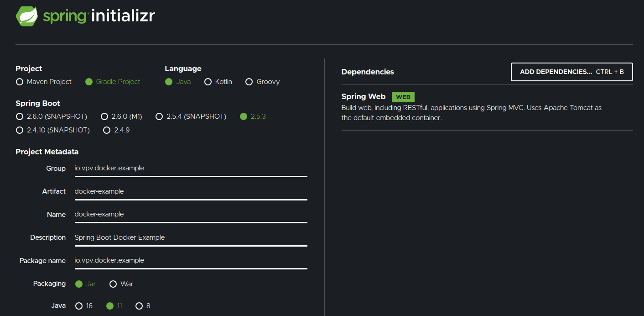This screenshot has width=644, height=316.
Task: Edit the Description input field
Action: (191, 237)
